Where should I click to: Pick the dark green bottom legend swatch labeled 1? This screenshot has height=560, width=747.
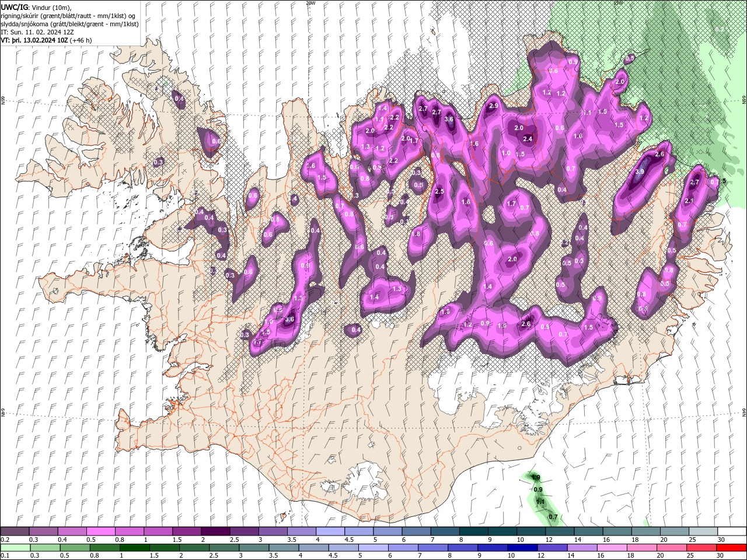point(134,548)
